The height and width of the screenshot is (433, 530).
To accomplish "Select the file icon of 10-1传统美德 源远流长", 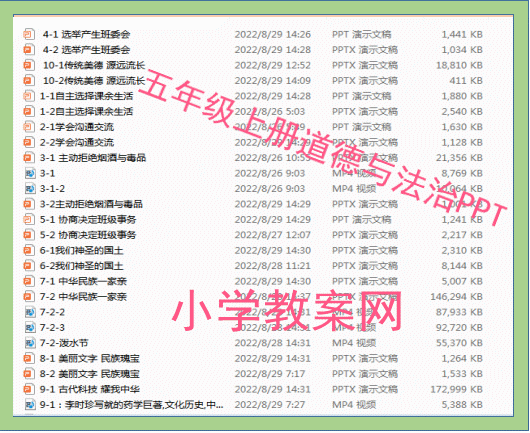I will [29, 65].
